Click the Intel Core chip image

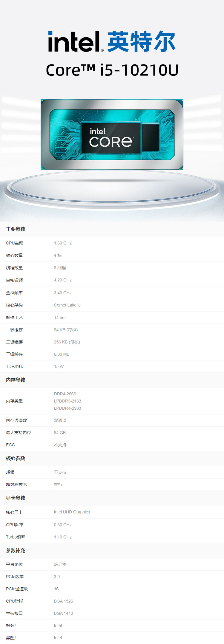pos(112,134)
